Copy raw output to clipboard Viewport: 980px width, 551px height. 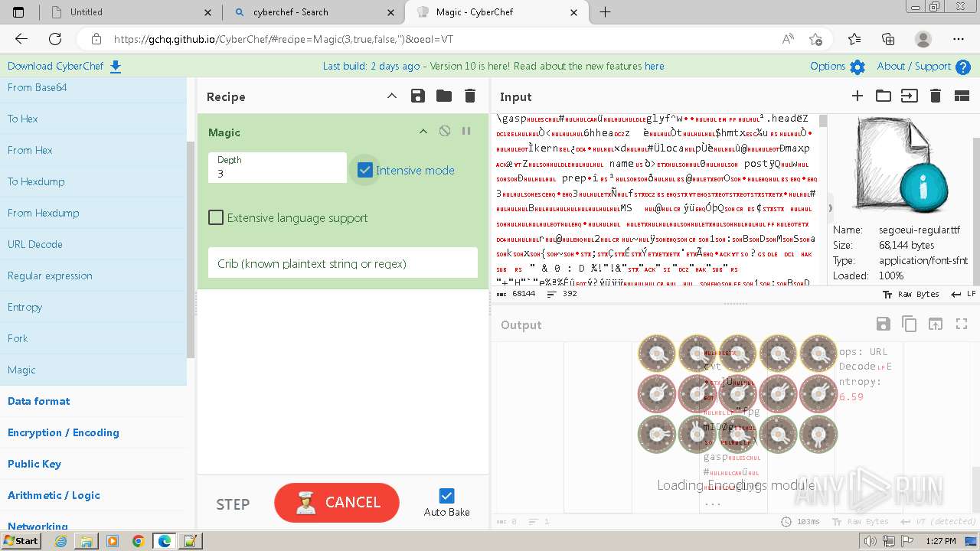[x=909, y=324]
